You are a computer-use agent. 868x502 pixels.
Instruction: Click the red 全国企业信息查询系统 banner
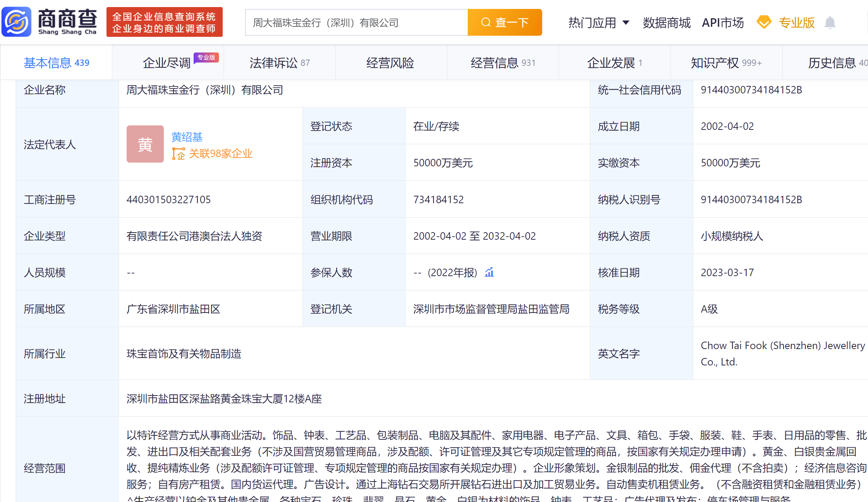(164, 22)
